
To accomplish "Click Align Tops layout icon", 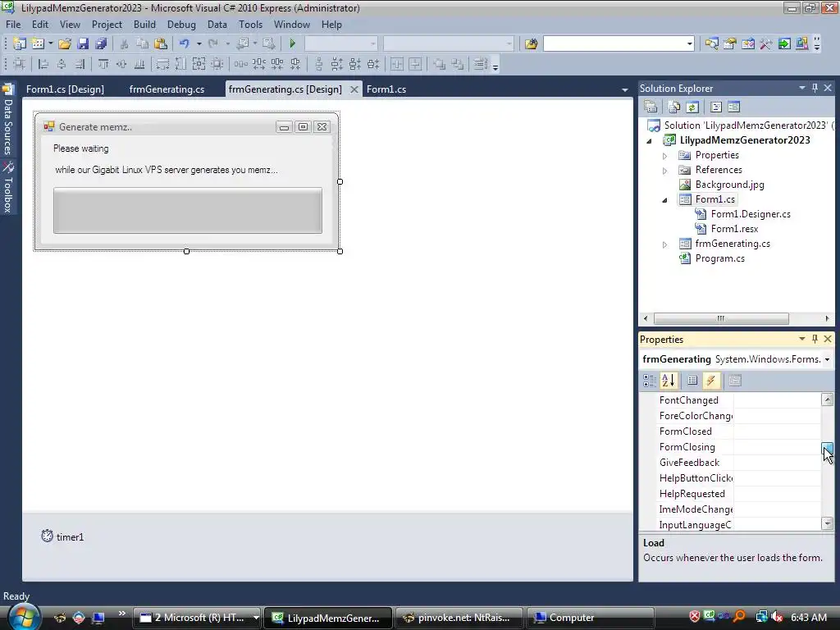I will pos(103,64).
